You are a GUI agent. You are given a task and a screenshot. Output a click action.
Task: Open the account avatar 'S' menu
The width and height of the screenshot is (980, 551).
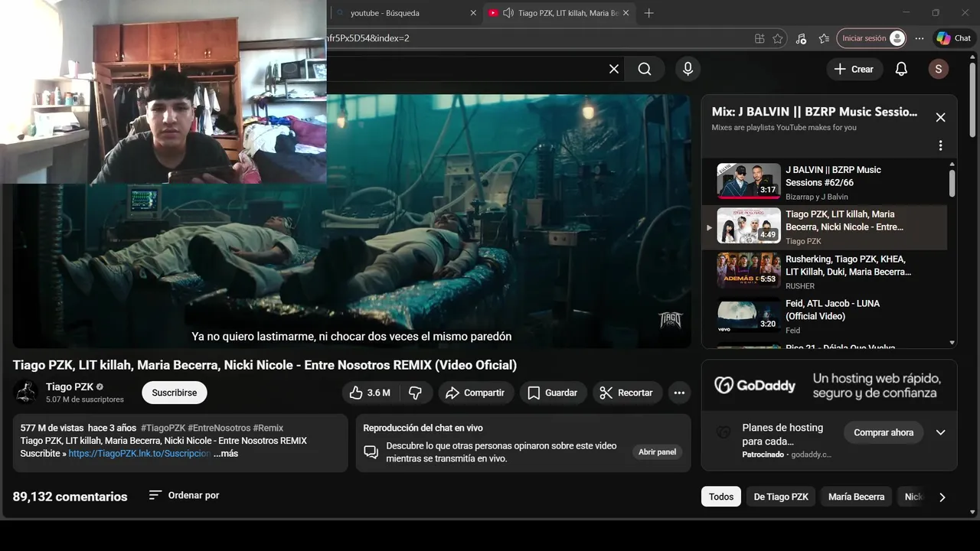(x=939, y=69)
